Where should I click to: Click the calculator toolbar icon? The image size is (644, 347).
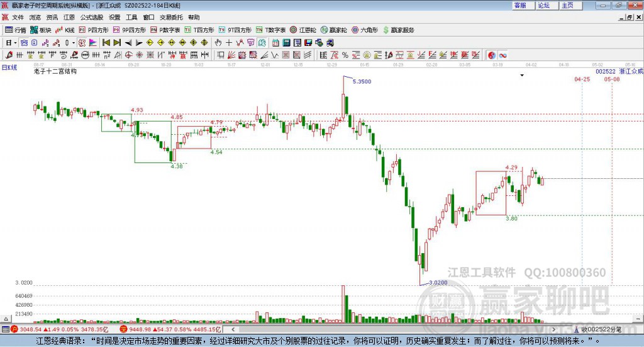(x=286, y=43)
